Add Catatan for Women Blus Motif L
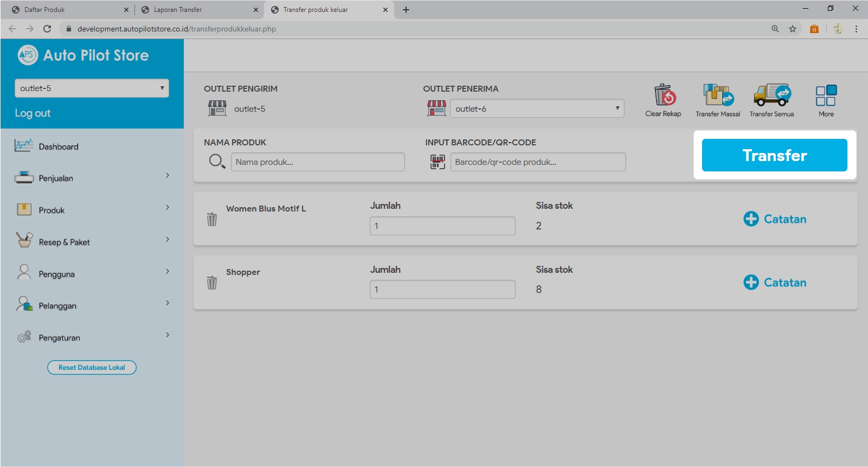868x467 pixels. point(775,219)
